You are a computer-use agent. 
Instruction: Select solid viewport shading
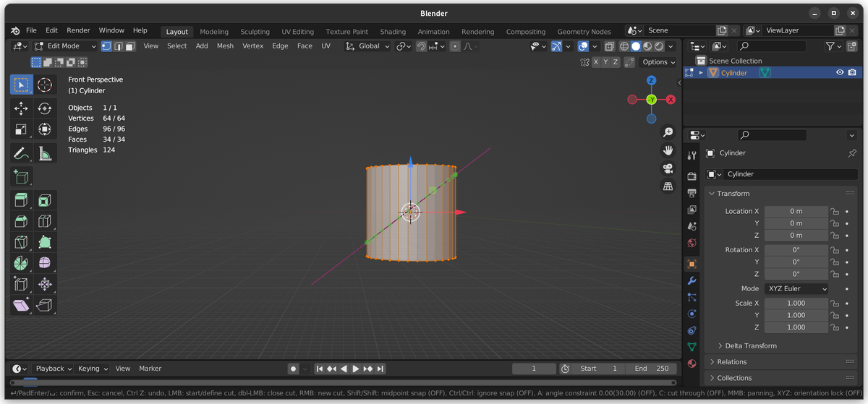click(636, 46)
